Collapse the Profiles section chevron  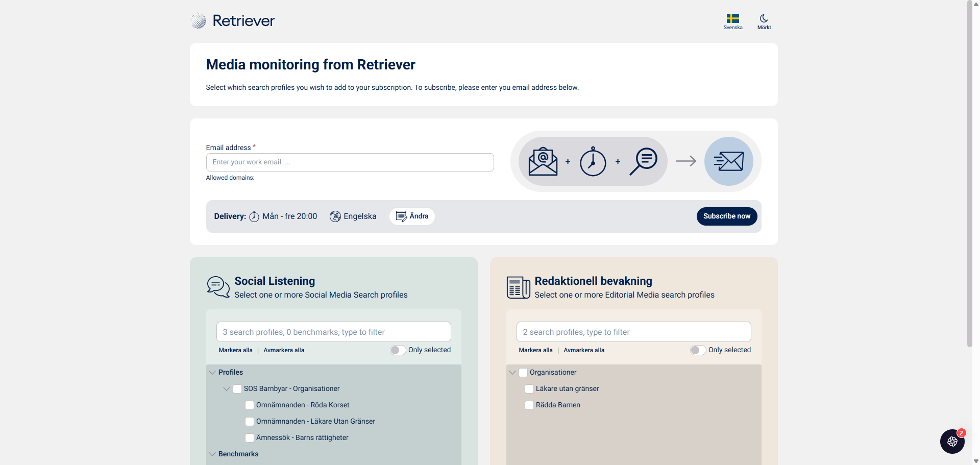pyautogui.click(x=212, y=373)
